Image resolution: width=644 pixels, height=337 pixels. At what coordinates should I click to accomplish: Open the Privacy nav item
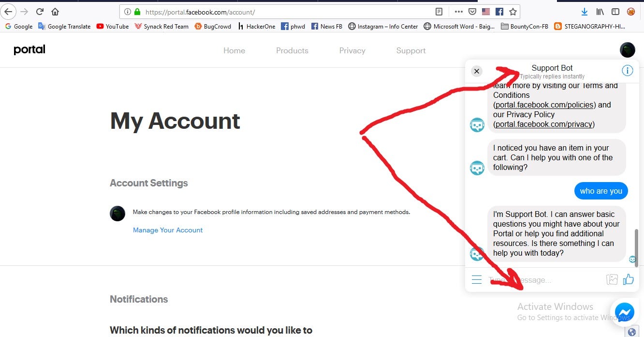(x=352, y=50)
